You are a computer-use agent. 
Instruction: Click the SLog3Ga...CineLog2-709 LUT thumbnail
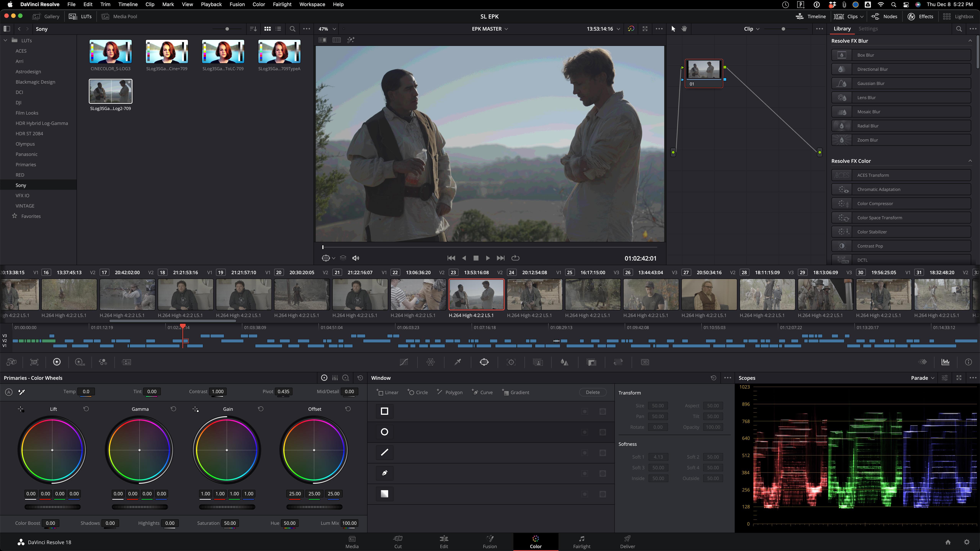point(110,91)
